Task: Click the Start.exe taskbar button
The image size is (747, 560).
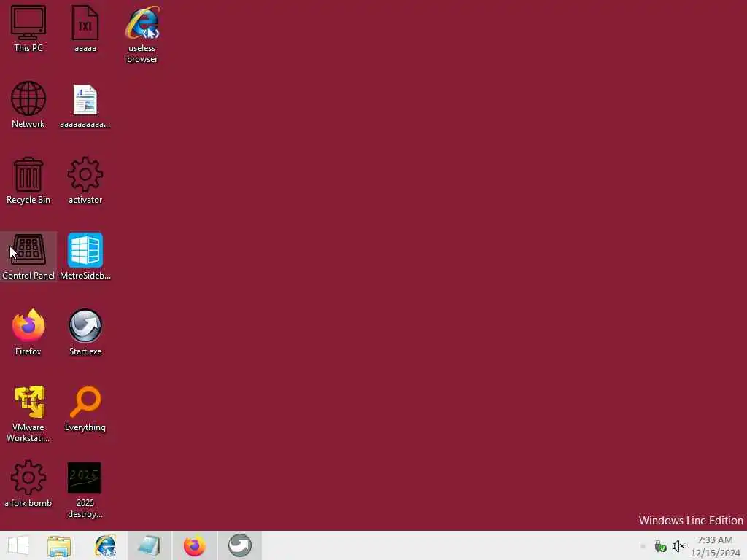Action: [239, 545]
